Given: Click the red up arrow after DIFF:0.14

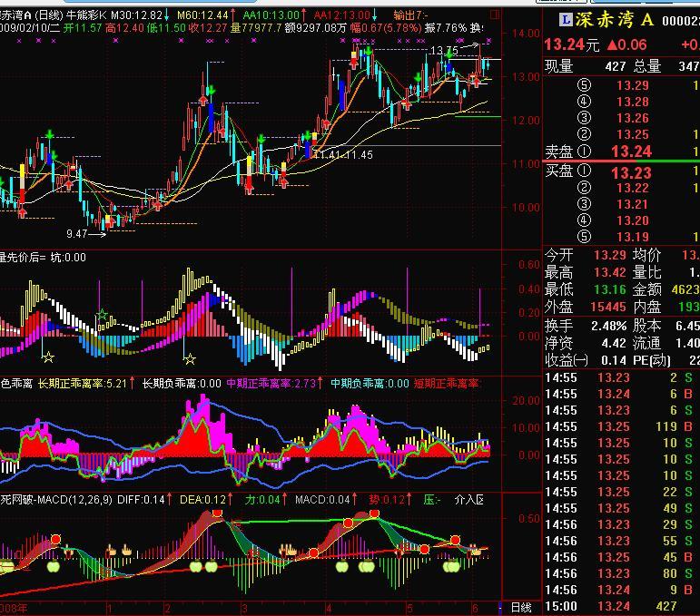Looking at the screenshot, I should tap(173, 500).
